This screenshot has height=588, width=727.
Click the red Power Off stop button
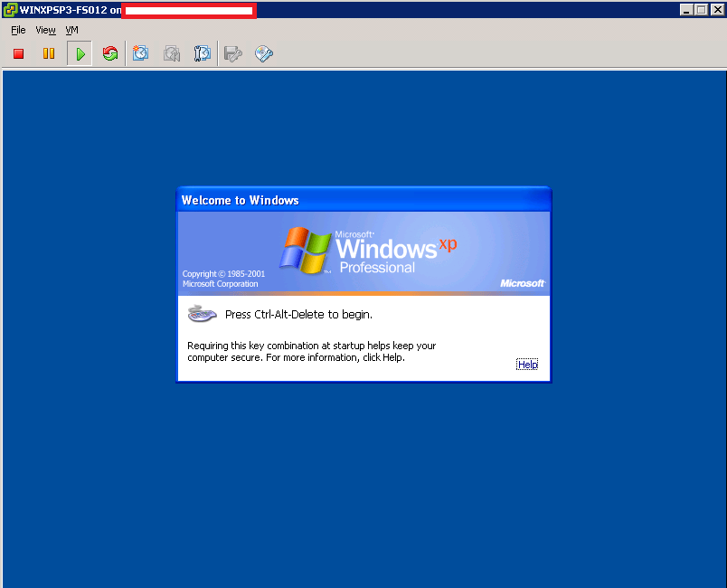[x=19, y=53]
